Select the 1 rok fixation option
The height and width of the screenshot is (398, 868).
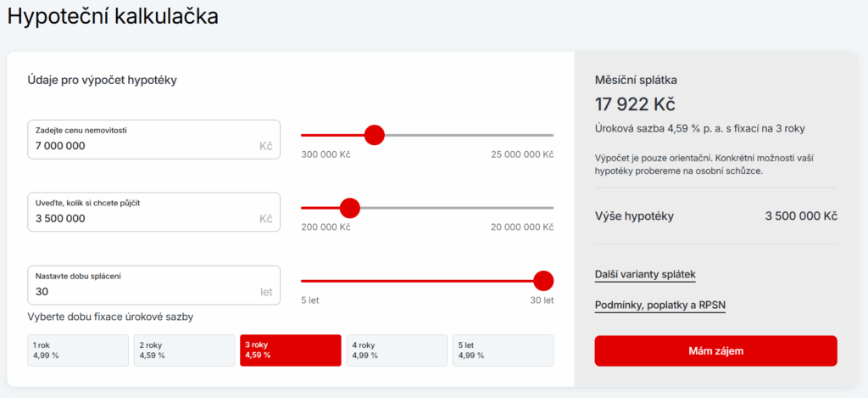[x=78, y=350]
